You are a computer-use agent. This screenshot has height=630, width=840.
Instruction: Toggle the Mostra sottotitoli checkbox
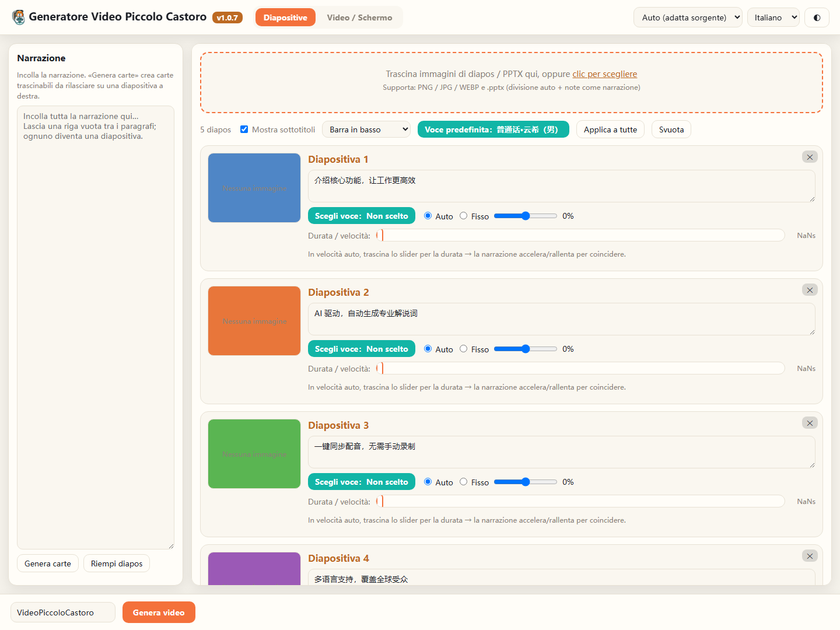coord(244,129)
